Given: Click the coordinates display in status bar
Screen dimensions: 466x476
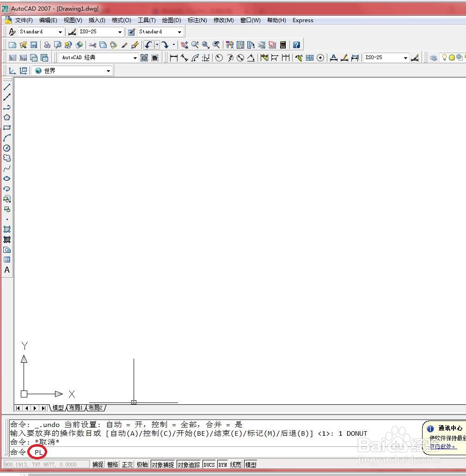Looking at the screenshot, I should pos(46,464).
